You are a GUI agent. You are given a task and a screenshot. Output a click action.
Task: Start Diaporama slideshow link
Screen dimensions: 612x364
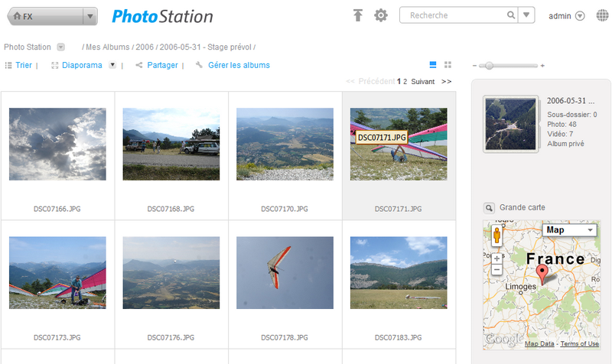coord(82,65)
